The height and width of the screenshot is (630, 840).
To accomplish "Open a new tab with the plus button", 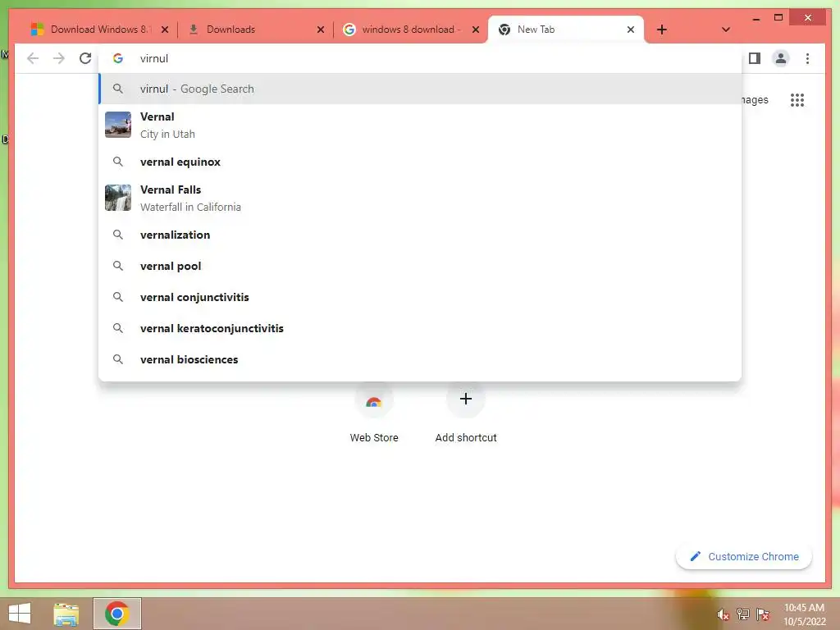I will coord(662,30).
